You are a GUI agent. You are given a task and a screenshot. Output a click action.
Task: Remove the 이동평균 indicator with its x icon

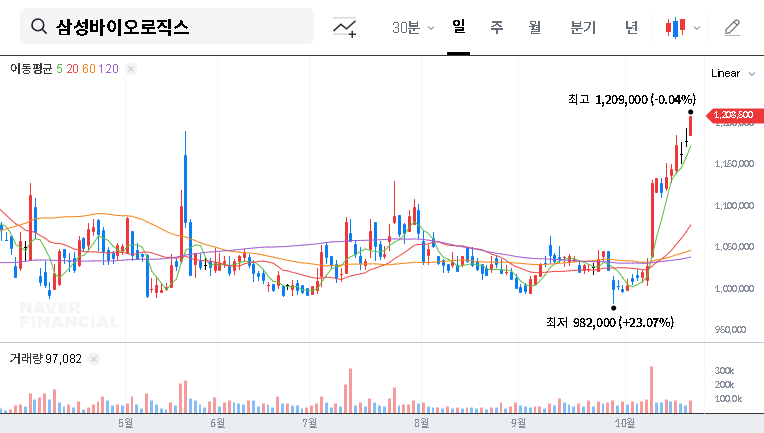(131, 69)
